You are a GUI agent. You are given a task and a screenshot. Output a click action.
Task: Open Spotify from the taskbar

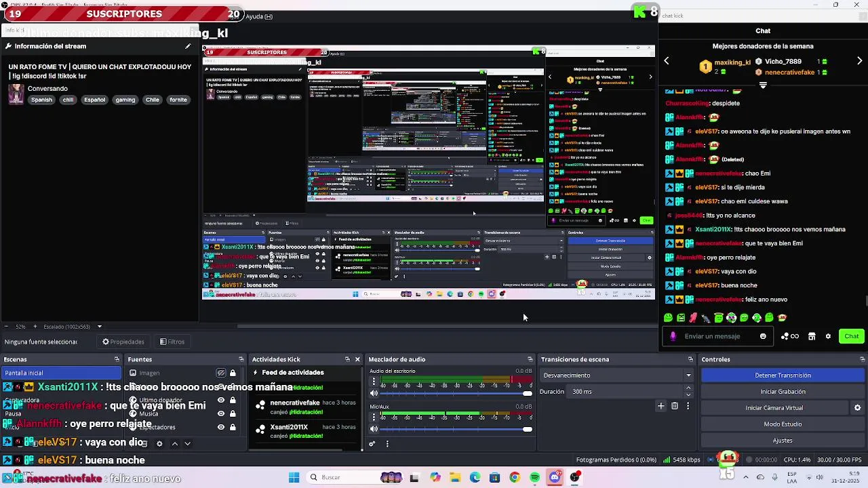[x=535, y=477]
